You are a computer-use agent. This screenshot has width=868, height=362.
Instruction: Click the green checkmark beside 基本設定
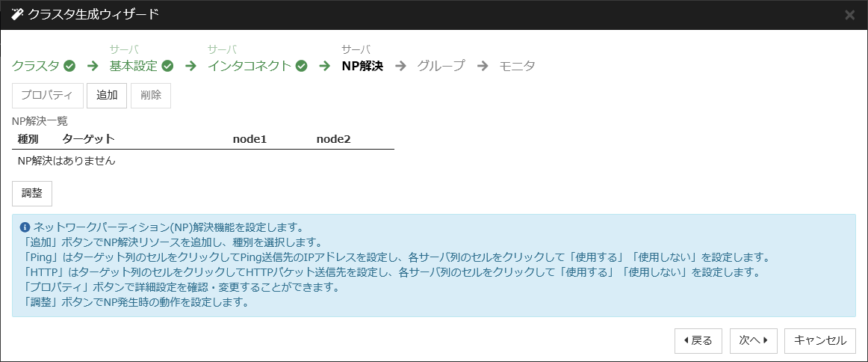click(x=167, y=66)
